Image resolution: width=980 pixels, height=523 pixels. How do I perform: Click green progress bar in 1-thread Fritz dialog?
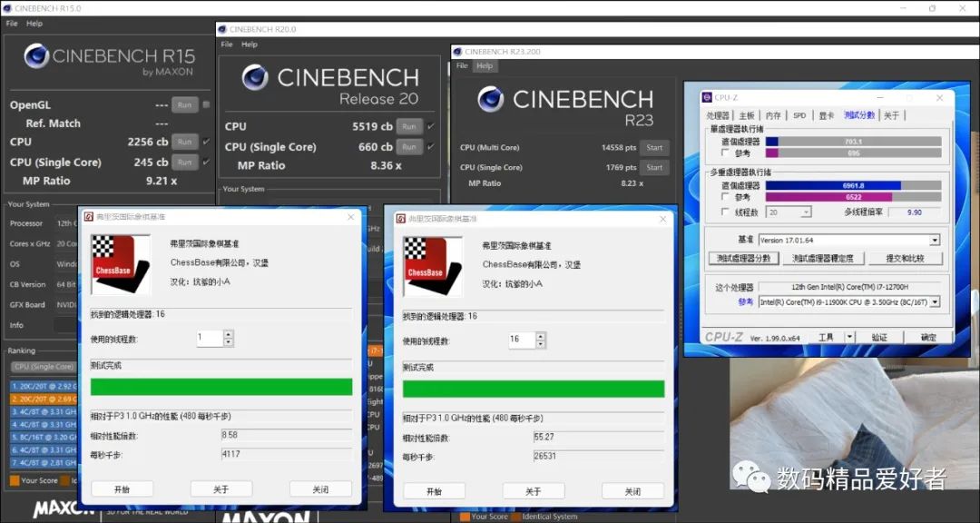tap(221, 387)
